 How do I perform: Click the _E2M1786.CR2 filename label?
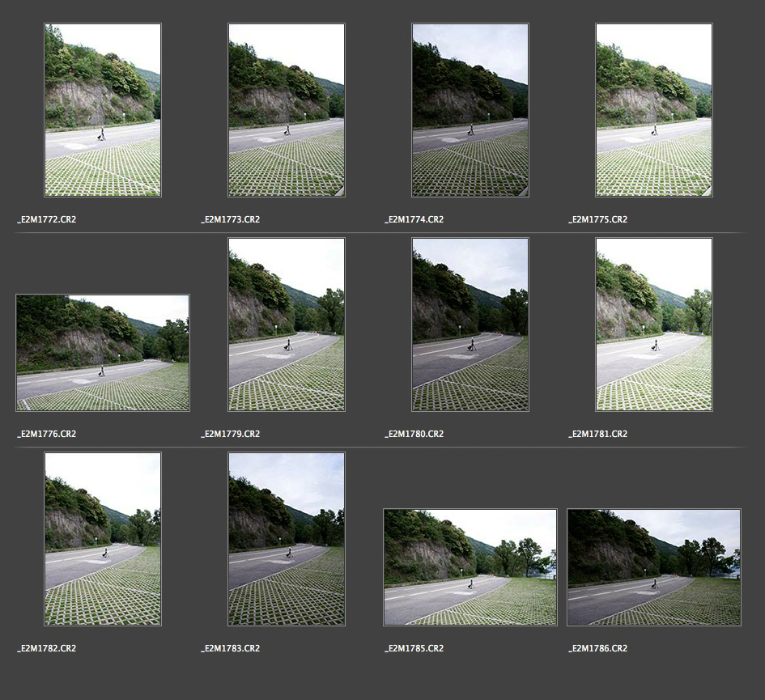tap(598, 649)
